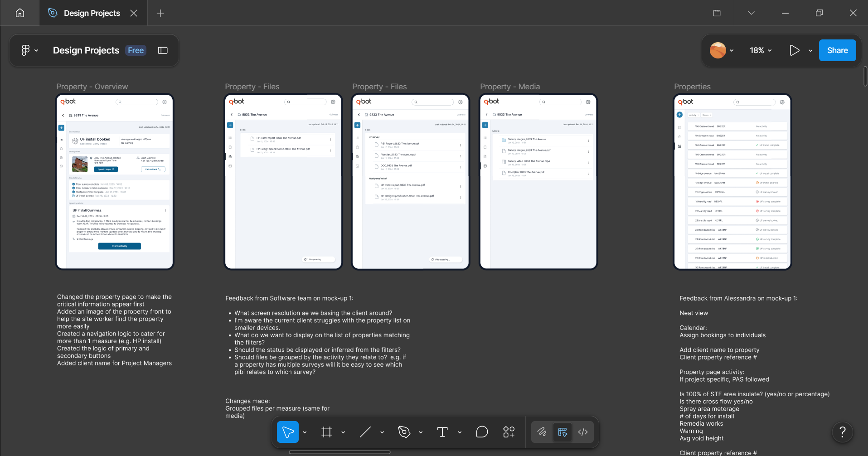Expand the present options chevron

pos(810,51)
